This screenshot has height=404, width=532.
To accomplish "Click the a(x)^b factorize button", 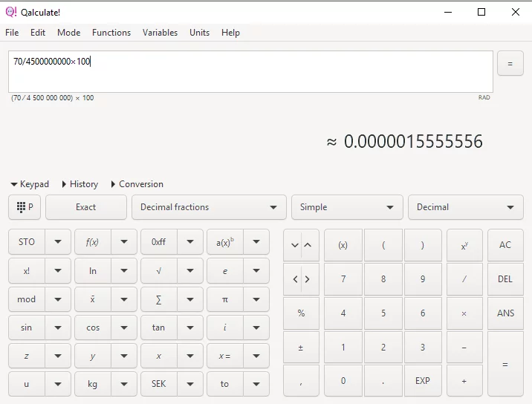I will tap(225, 242).
